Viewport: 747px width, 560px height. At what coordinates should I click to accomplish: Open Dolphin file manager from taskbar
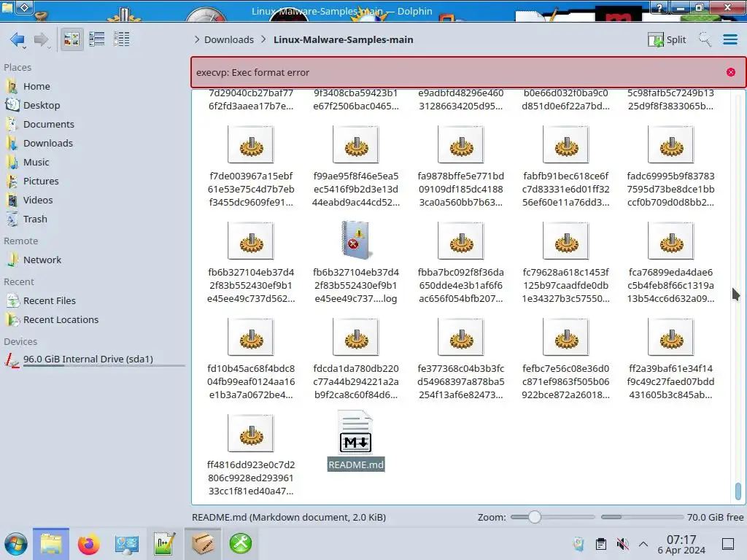point(51,544)
